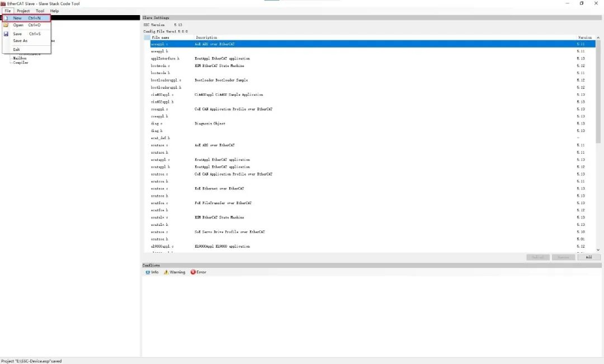Click the Info filter icon in Conflicts
This screenshot has height=364, width=604.
click(148, 272)
